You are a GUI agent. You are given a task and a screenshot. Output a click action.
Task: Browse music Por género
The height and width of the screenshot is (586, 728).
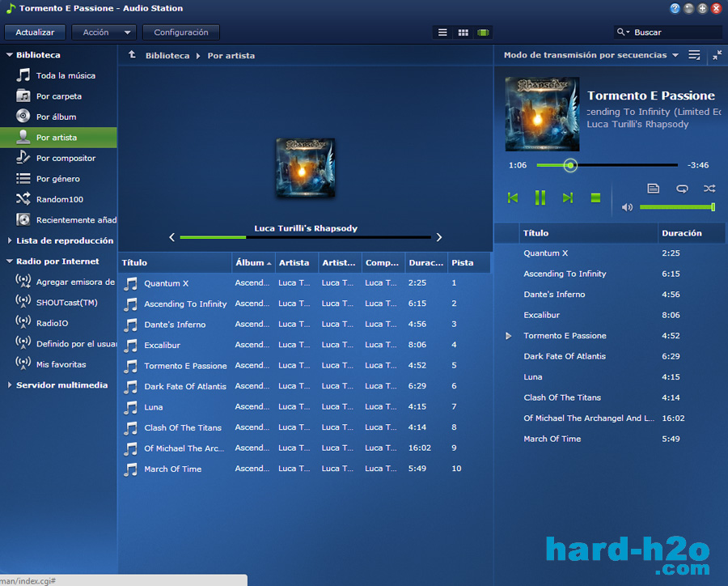coord(58,179)
